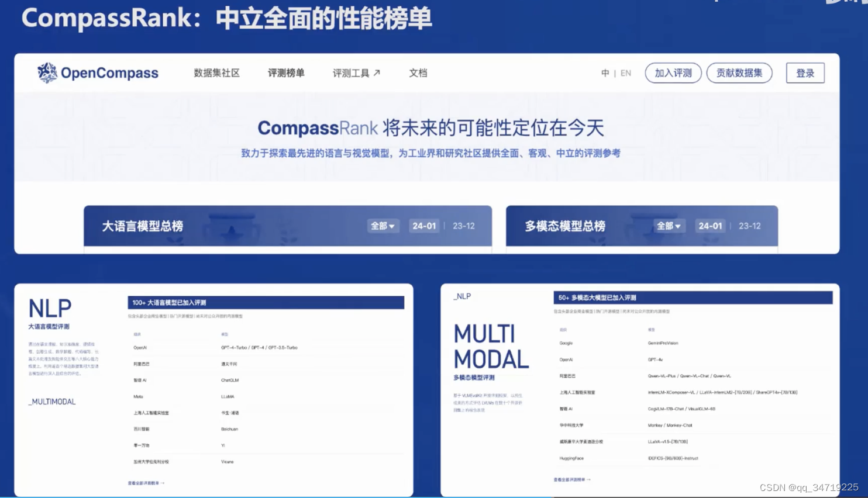The height and width of the screenshot is (498, 868).
Task: Expand the 全部 dropdown on 大语言模型总榜
Action: [x=383, y=226]
